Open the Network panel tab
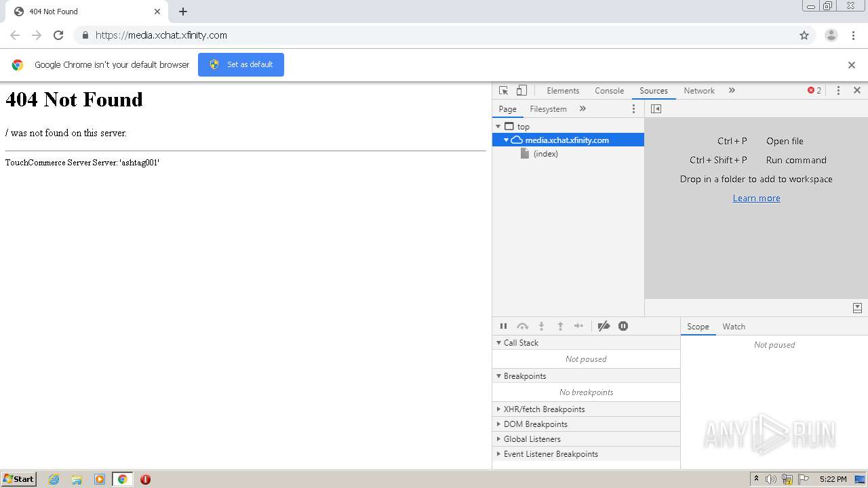Screen dimensions: 868x488 click(x=699, y=90)
